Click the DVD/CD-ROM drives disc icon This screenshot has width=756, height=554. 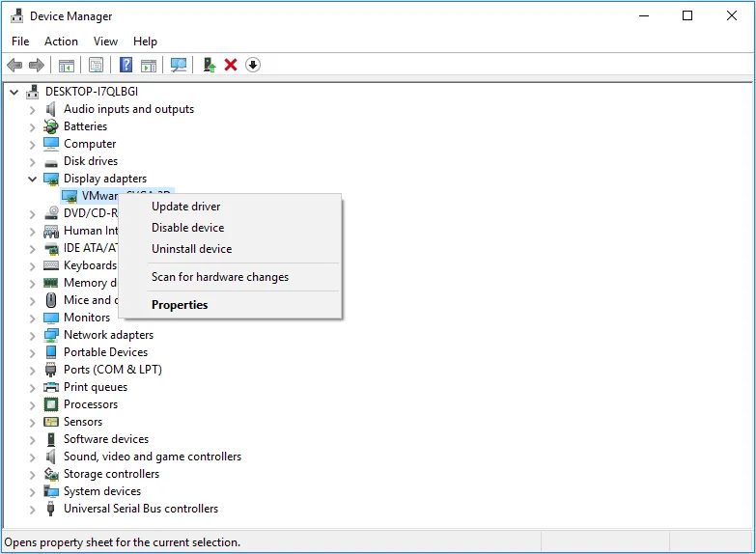tap(50, 212)
